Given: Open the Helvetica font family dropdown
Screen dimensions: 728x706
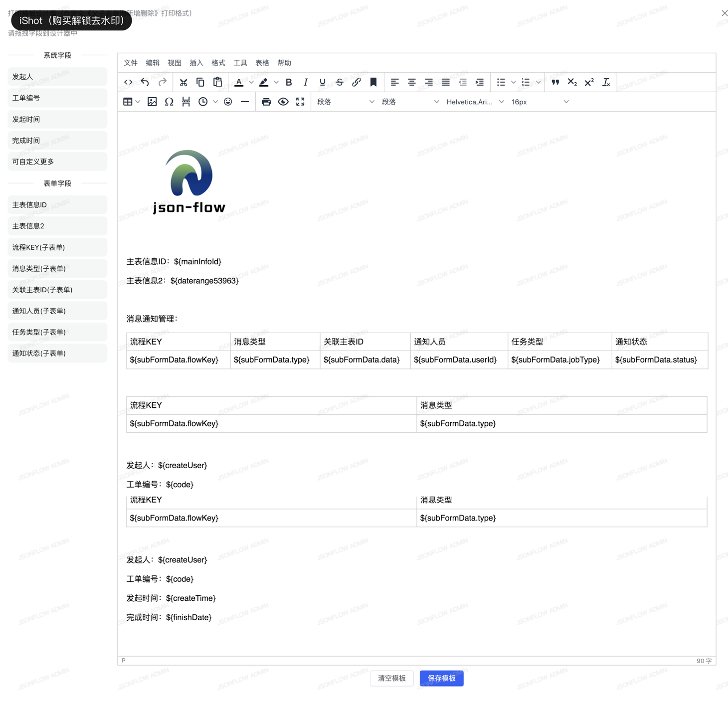Looking at the screenshot, I should (475, 102).
